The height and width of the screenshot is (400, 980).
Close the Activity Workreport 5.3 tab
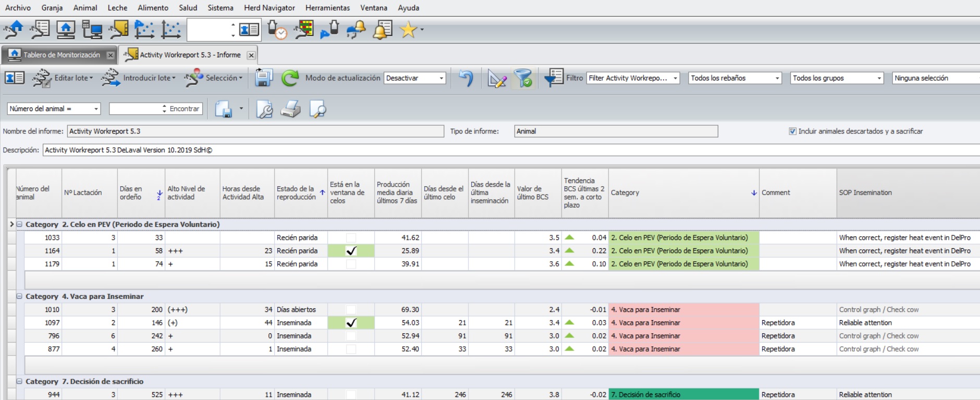[251, 55]
